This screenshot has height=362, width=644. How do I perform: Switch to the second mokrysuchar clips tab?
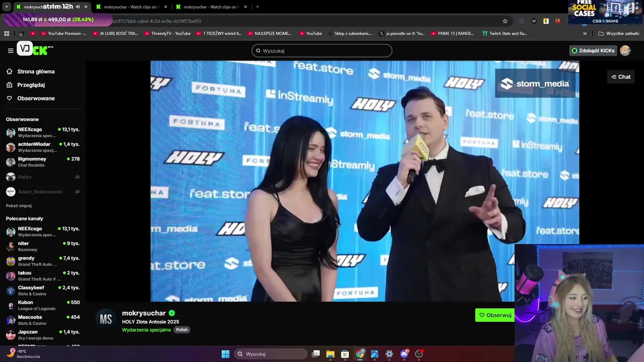[131, 7]
